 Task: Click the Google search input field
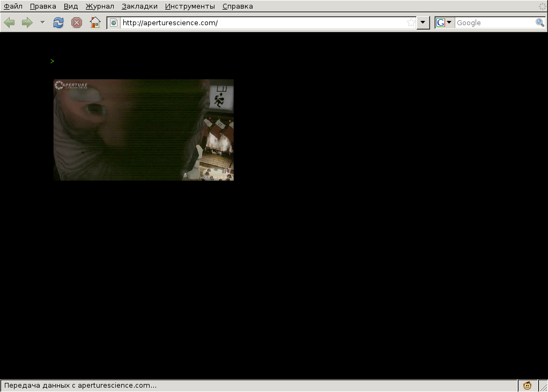coord(495,23)
